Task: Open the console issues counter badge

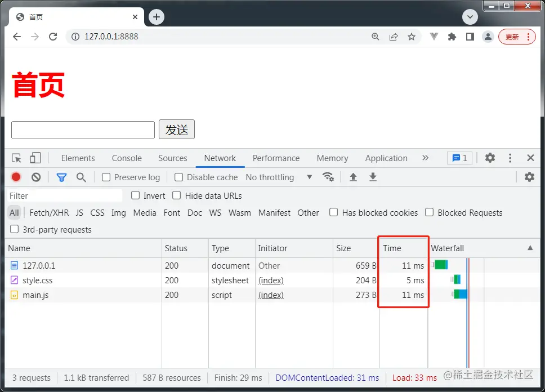Action: 459,158
